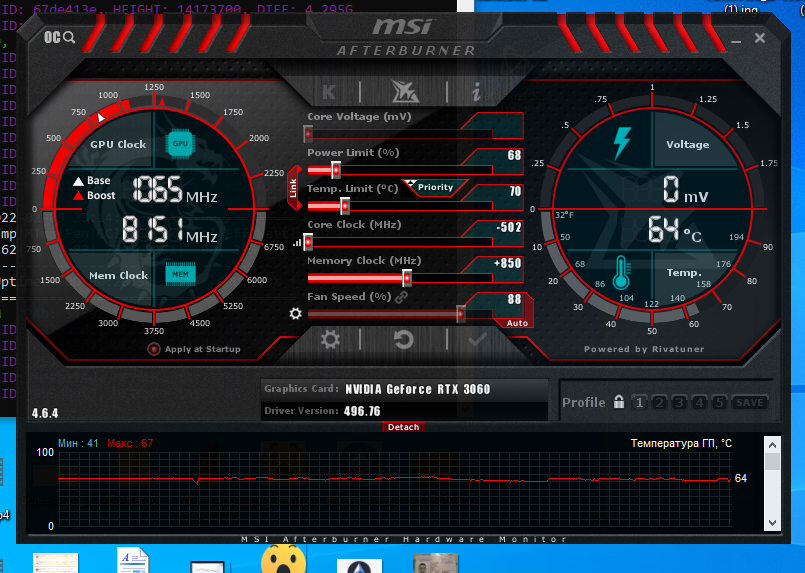
Task: Select profile slot 3
Action: tap(679, 403)
